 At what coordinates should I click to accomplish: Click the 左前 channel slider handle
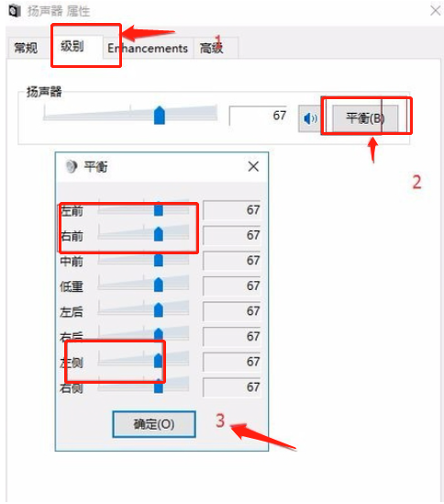coord(159,209)
